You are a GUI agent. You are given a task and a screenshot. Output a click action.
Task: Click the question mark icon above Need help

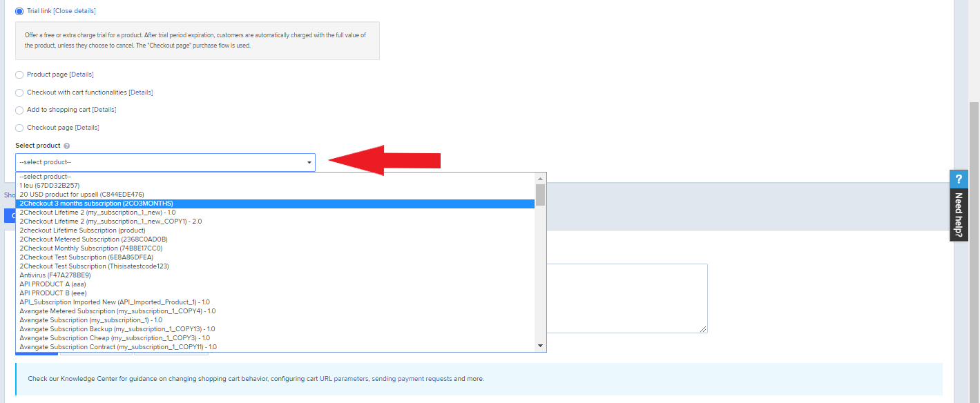pos(959,179)
